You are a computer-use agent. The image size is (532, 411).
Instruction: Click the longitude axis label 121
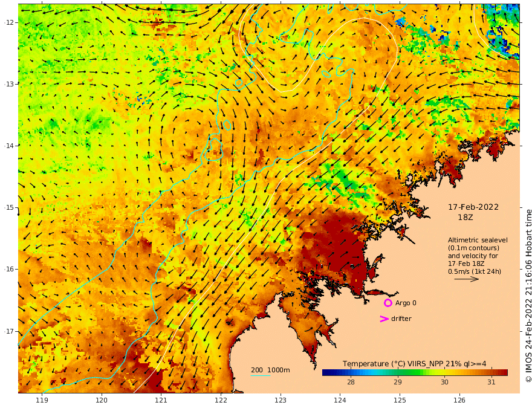pos(161,400)
